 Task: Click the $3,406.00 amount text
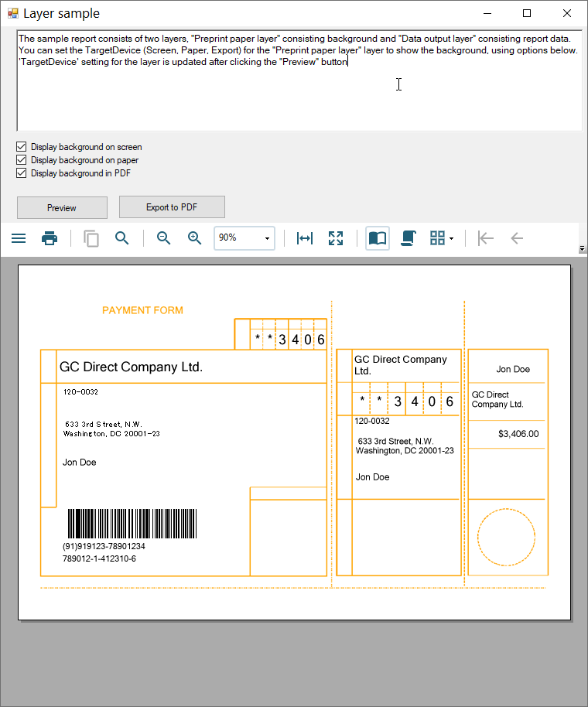(518, 434)
